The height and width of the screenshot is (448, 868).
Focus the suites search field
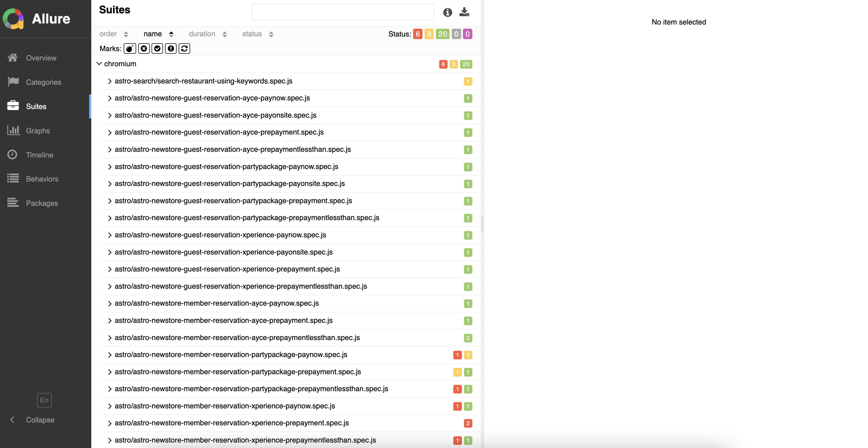point(343,13)
